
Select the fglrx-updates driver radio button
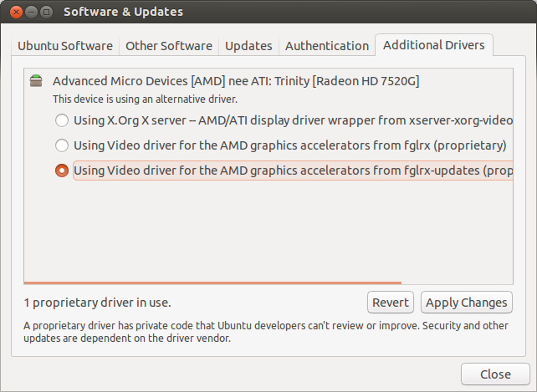pyautogui.click(x=61, y=171)
